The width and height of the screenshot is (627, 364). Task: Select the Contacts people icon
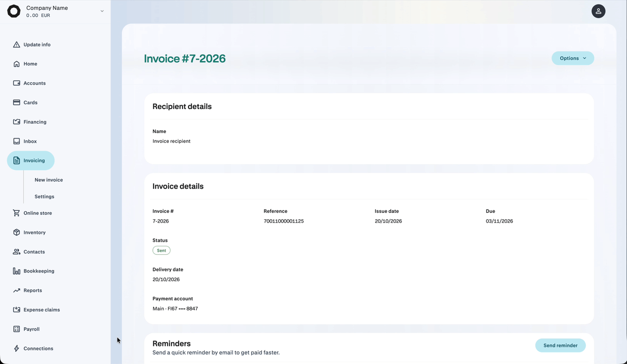point(17,251)
